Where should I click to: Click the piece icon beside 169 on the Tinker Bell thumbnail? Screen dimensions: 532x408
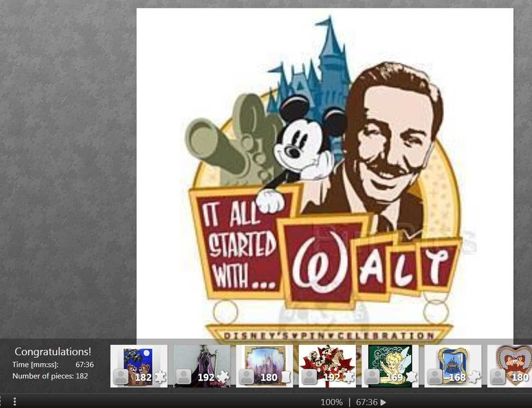pyautogui.click(x=412, y=377)
